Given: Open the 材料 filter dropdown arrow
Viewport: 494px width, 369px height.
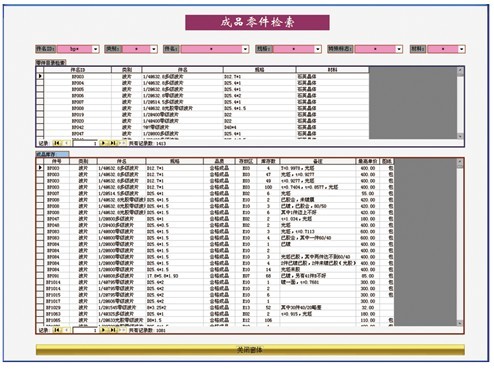Looking at the screenshot, I should click(x=461, y=49).
